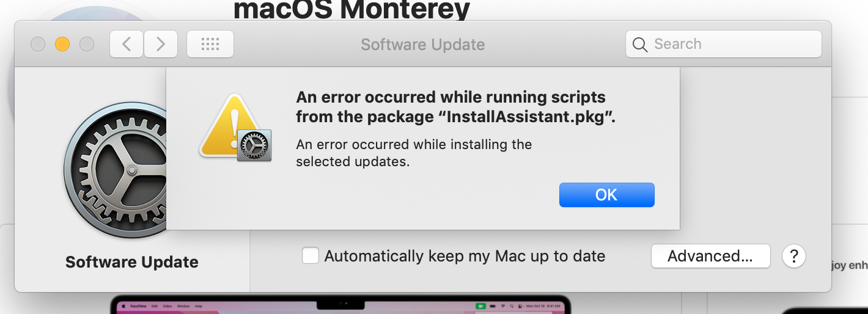The image size is (868, 314).
Task: Dismiss the error dialog with OK
Action: [x=606, y=195]
